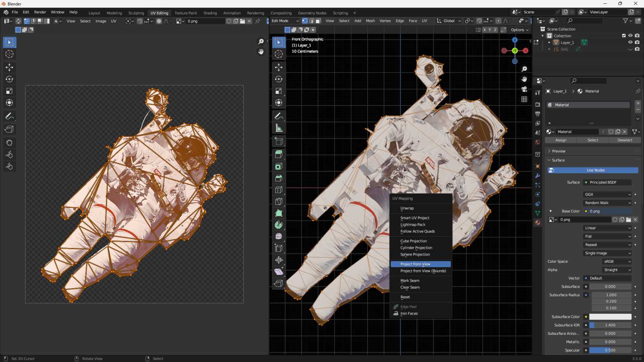The image size is (644, 362).
Task: Click the Deselect material button
Action: coord(624,140)
